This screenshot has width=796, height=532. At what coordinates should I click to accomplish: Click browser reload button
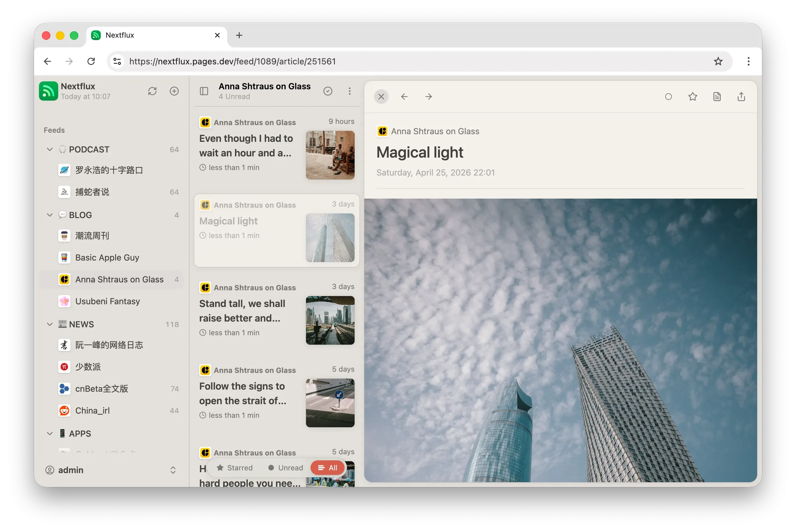[x=91, y=61]
